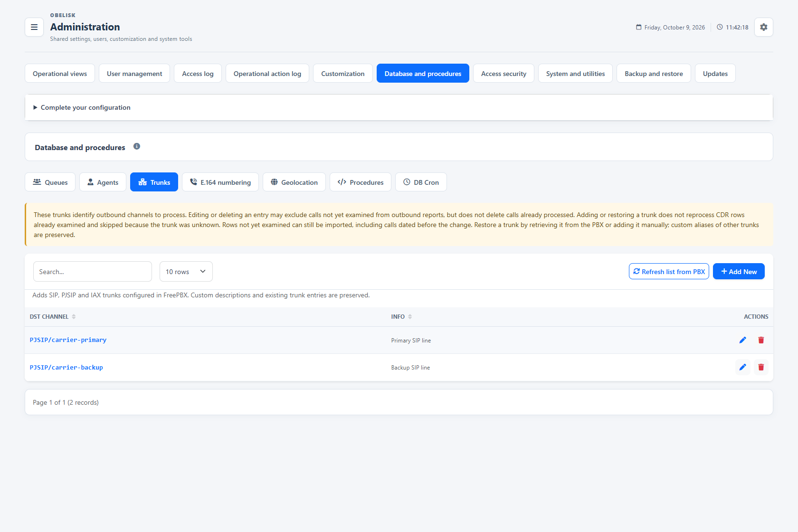Screen dimensions: 798x532
Task: Open the Procedures sub-tab
Action: pyautogui.click(x=361, y=182)
